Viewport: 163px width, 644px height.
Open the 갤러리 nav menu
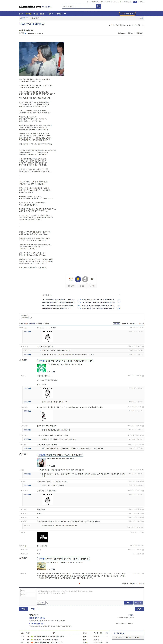click(x=21, y=14)
